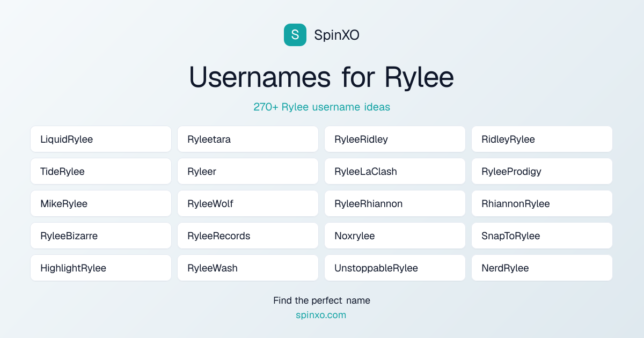This screenshot has width=644, height=338.
Task: Click the SpinXO teal S logo icon
Action: 295,35
